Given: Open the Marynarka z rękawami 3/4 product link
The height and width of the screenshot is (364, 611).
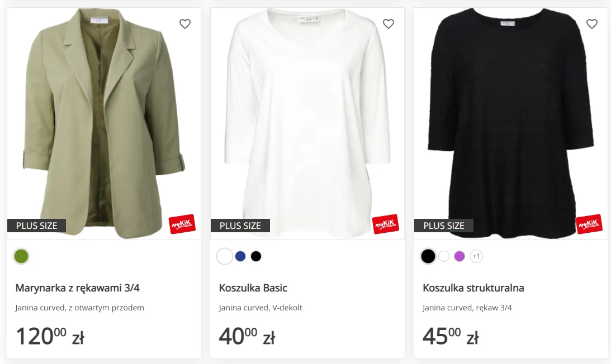Looking at the screenshot, I should point(78,288).
